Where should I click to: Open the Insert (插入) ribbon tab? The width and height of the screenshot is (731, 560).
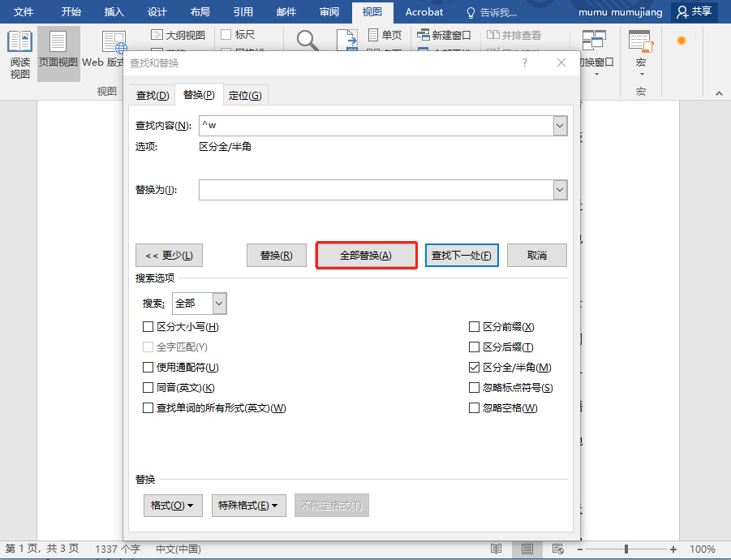pyautogui.click(x=114, y=12)
